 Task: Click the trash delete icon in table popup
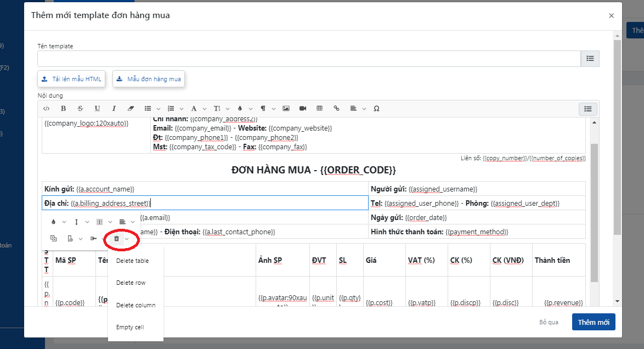(116, 239)
